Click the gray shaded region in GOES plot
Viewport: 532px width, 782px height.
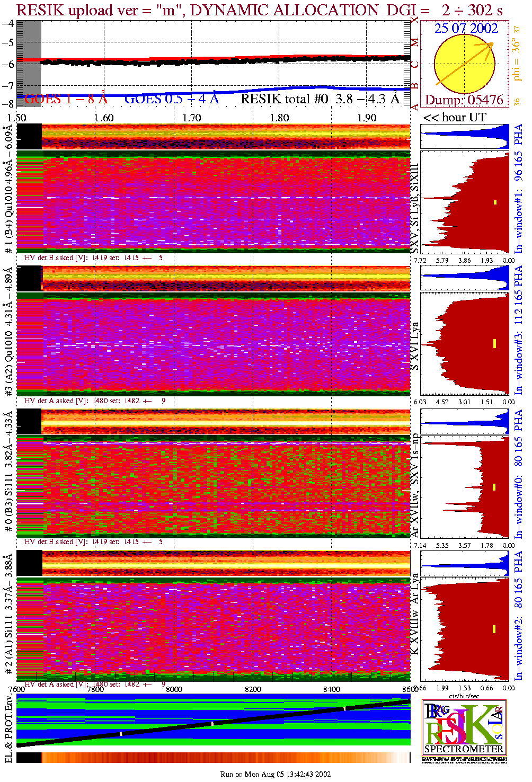[x=29, y=64]
